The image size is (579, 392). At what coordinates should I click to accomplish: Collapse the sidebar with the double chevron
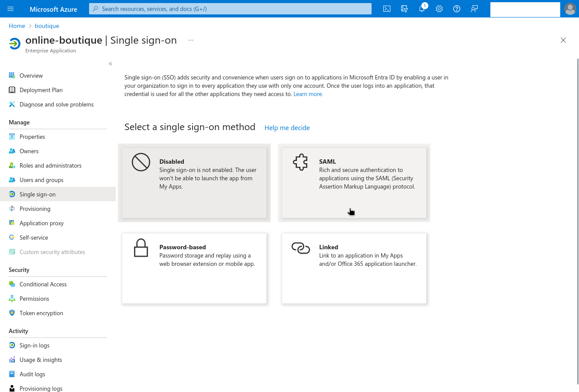110,63
